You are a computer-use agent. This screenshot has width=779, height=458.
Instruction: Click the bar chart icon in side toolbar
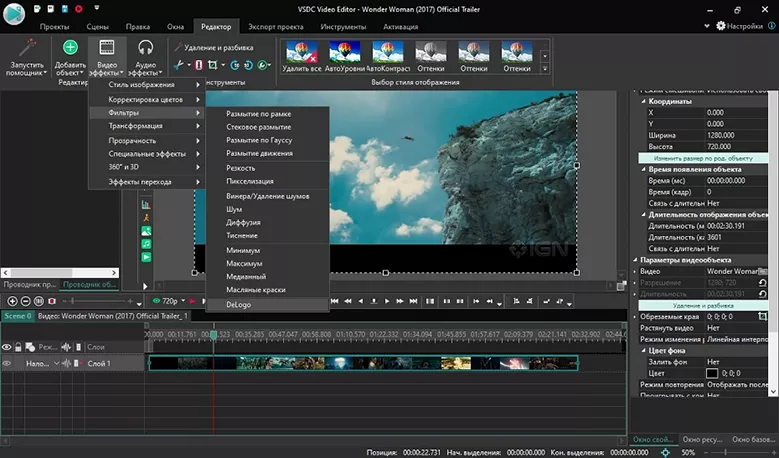pyautogui.click(x=146, y=205)
